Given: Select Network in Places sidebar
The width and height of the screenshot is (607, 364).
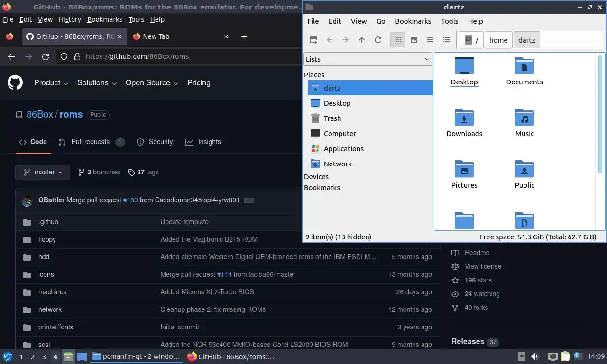Looking at the screenshot, I should (x=370, y=164).
